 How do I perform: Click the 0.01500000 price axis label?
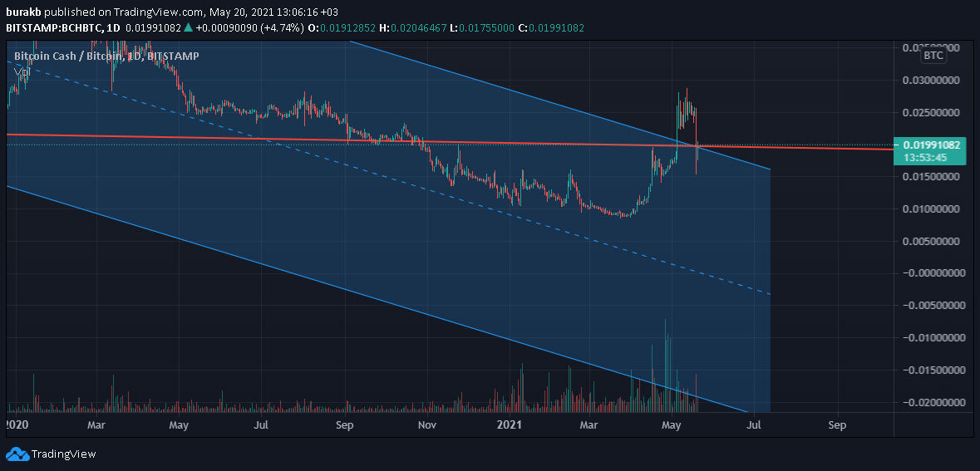(929, 178)
